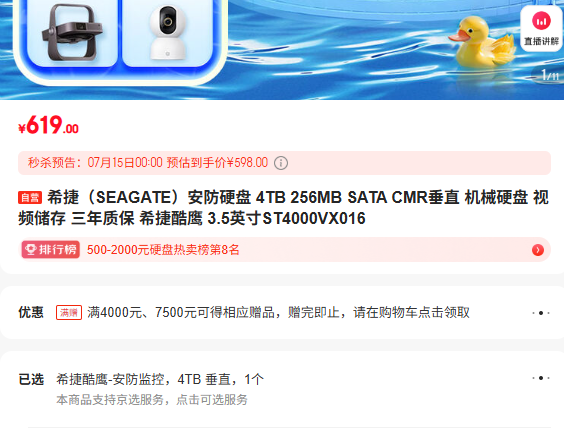Tap the info icon beside 预估到手价¥598.00
The height and width of the screenshot is (436, 564).
click(281, 163)
